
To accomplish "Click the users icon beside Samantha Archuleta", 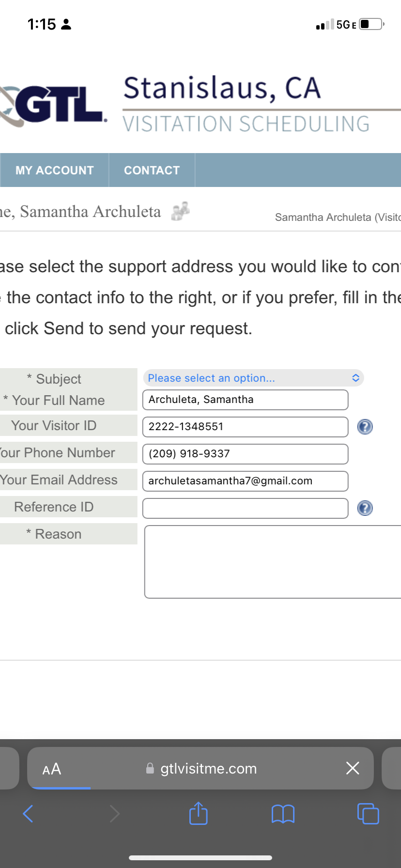I will (181, 212).
